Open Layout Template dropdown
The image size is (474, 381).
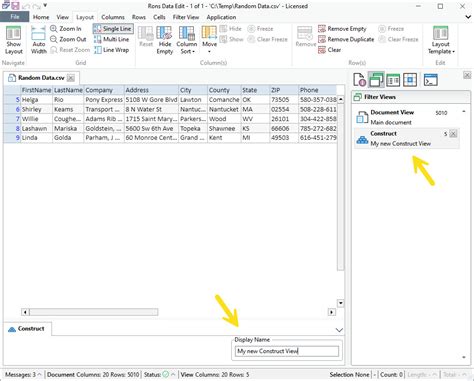[x=441, y=40]
